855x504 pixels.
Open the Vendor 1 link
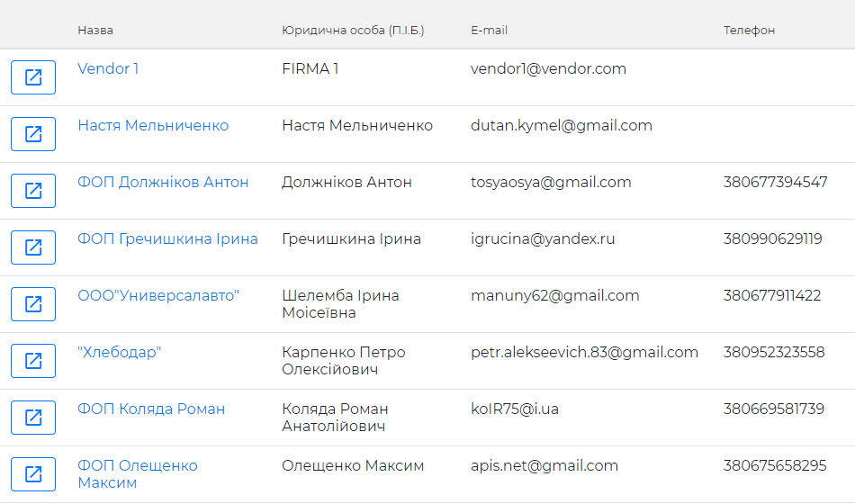pos(108,68)
